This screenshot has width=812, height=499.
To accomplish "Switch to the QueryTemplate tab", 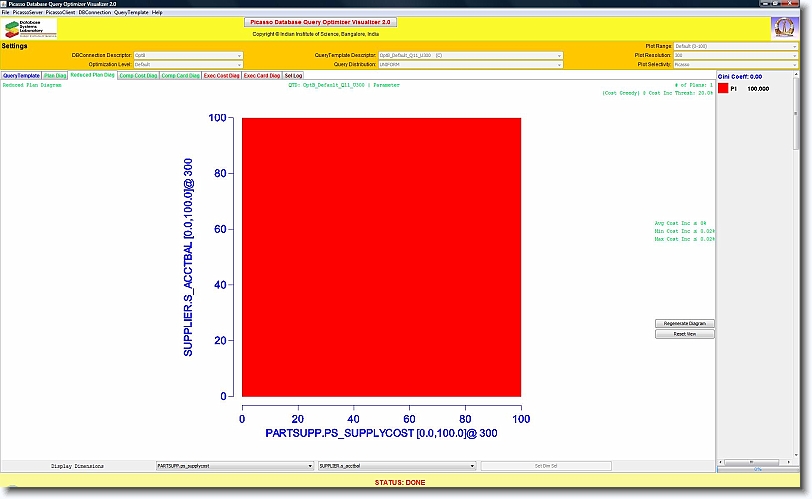I will tap(20, 75).
